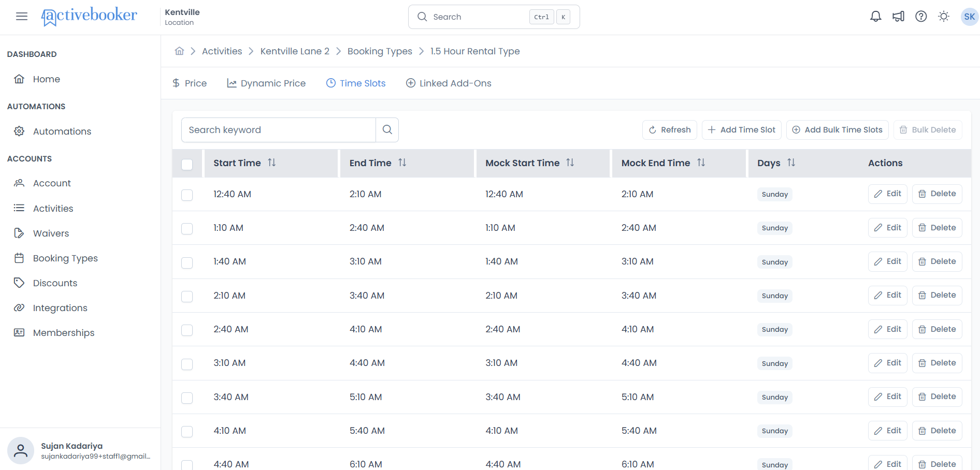Switch to the Dynamic Price tab
980x470 pixels.
266,83
